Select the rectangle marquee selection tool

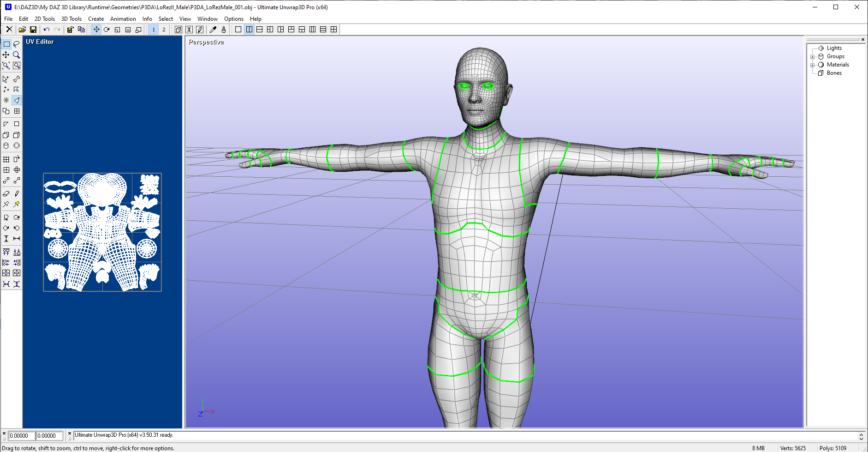(x=6, y=44)
